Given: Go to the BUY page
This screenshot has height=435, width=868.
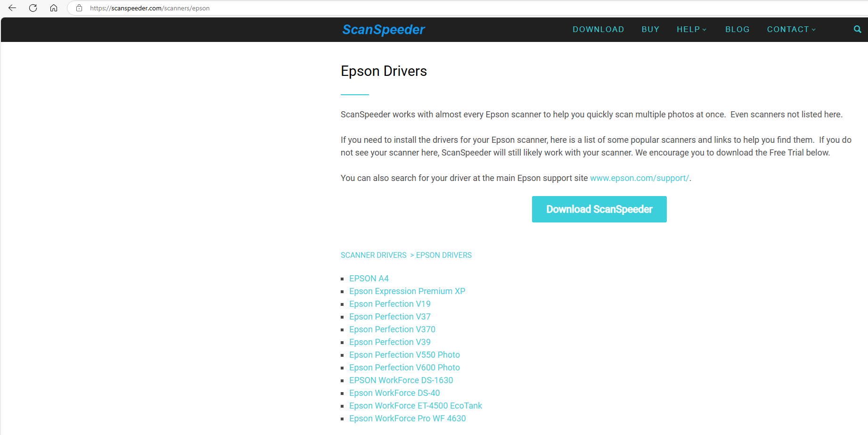Looking at the screenshot, I should pos(650,29).
